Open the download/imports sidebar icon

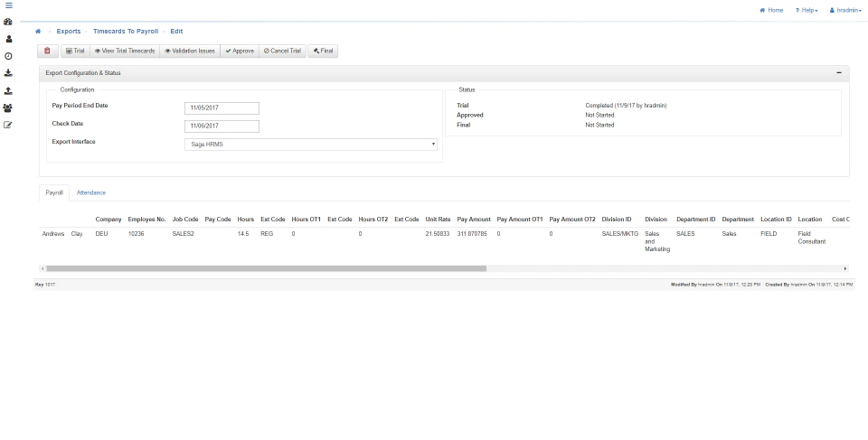tap(8, 73)
